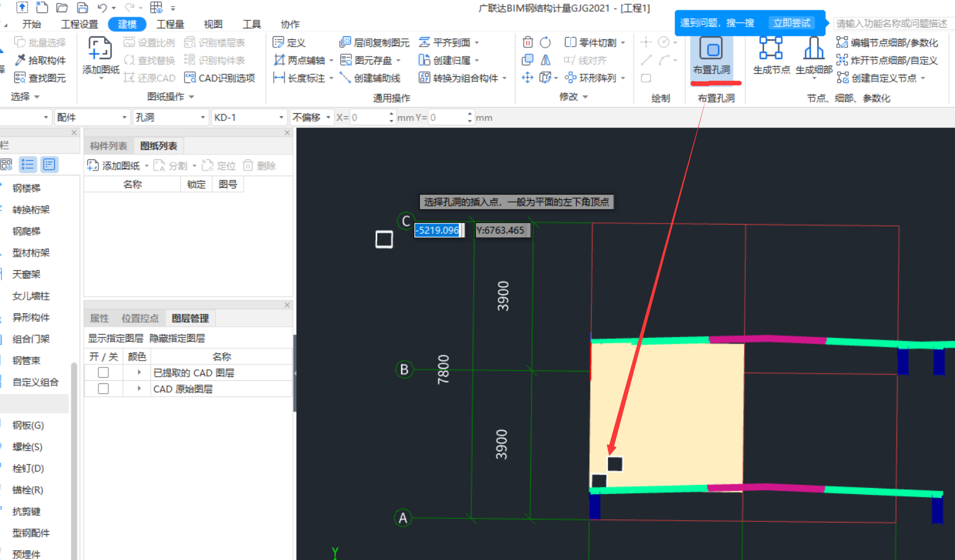
Task: Click the 零件切割 tool
Action: pos(591,42)
